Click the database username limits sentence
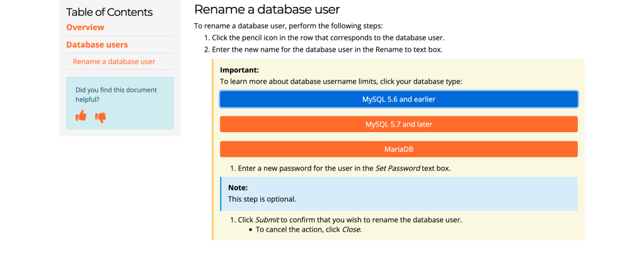The width and height of the screenshot is (644, 263). click(x=341, y=81)
